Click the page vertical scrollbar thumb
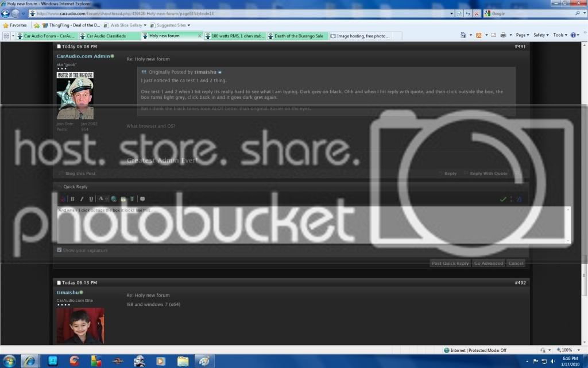The width and height of the screenshot is (588, 368). point(584,277)
